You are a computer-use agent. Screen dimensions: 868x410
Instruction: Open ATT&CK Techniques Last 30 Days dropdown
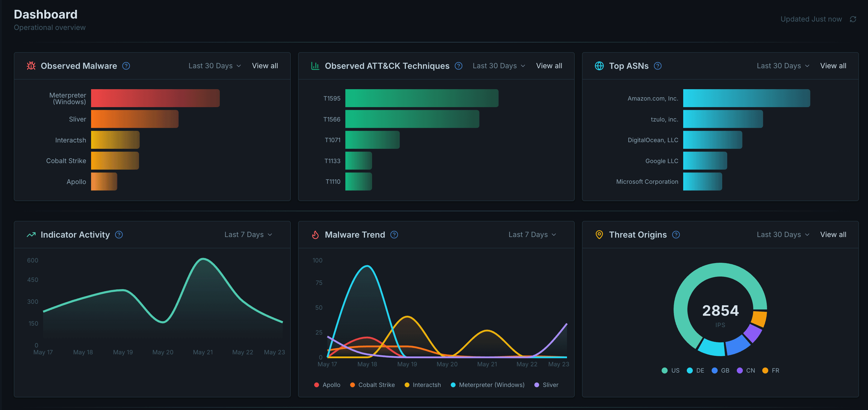(x=499, y=66)
